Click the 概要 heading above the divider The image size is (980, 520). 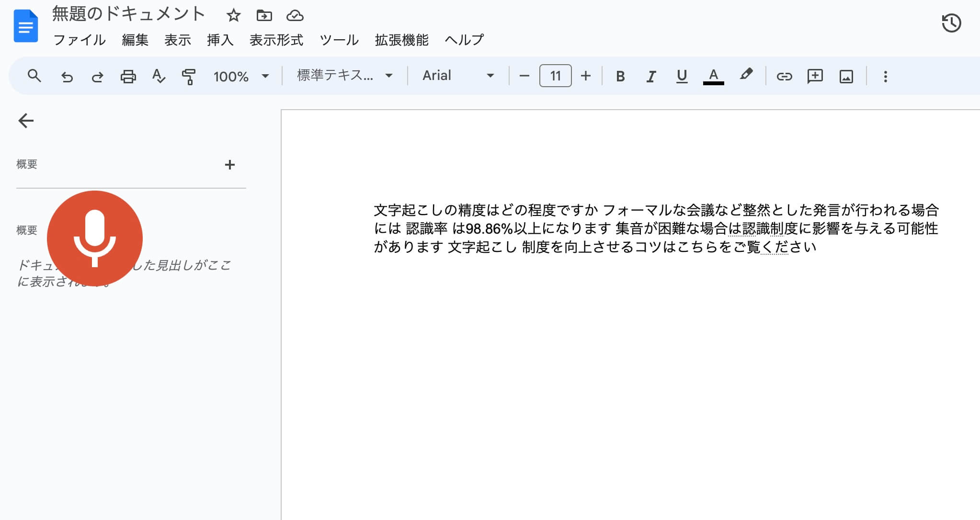(x=27, y=164)
